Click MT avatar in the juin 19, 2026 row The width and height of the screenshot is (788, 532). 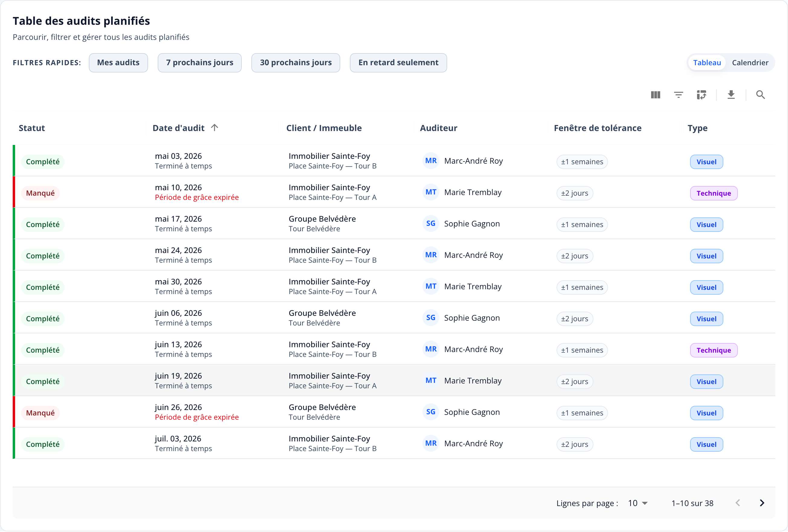pos(431,381)
